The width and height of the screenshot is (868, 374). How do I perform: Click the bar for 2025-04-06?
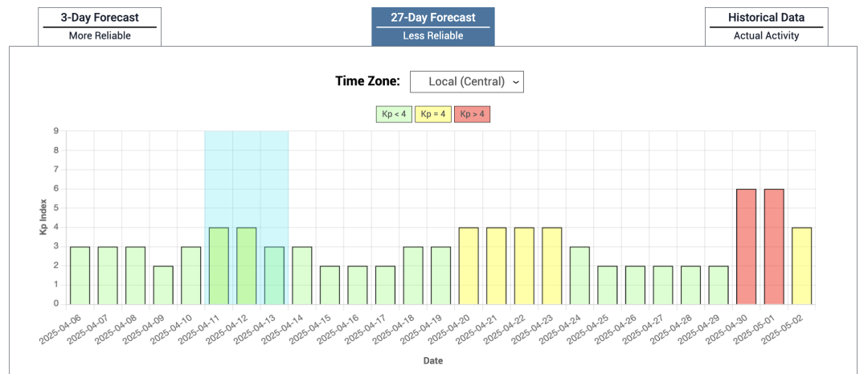pos(80,275)
